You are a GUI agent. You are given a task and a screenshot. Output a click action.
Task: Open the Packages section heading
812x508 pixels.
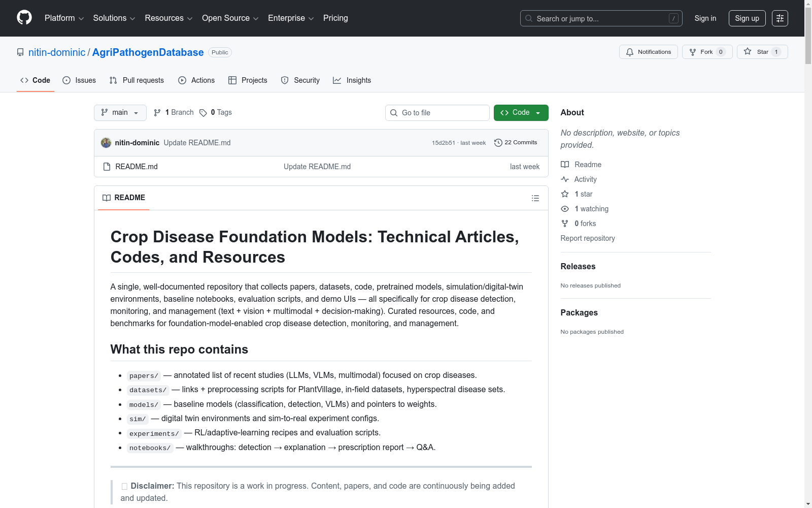579,313
